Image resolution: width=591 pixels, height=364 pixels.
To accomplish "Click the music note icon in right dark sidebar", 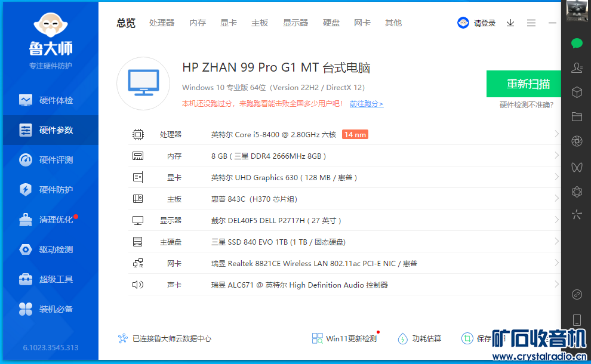I will 577,294.
